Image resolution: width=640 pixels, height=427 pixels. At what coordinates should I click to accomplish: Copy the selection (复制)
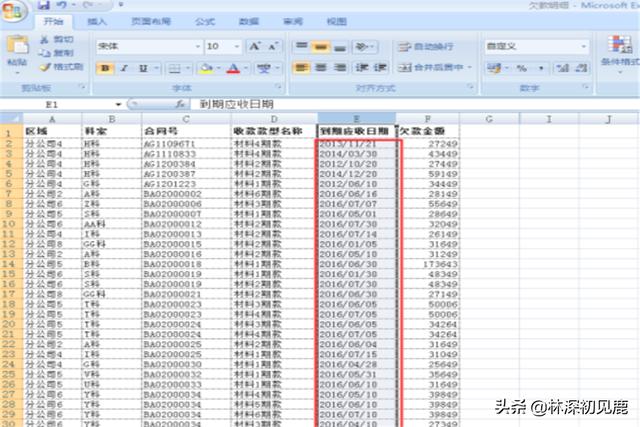tap(57, 53)
